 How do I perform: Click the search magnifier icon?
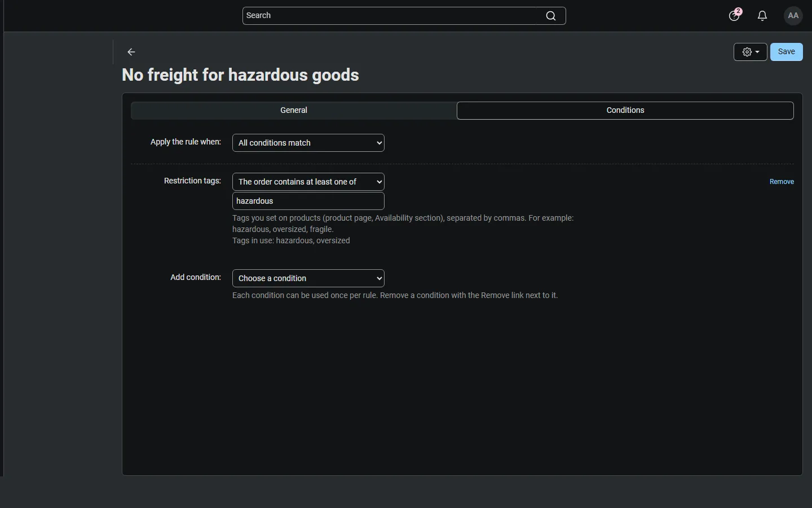[x=551, y=16]
